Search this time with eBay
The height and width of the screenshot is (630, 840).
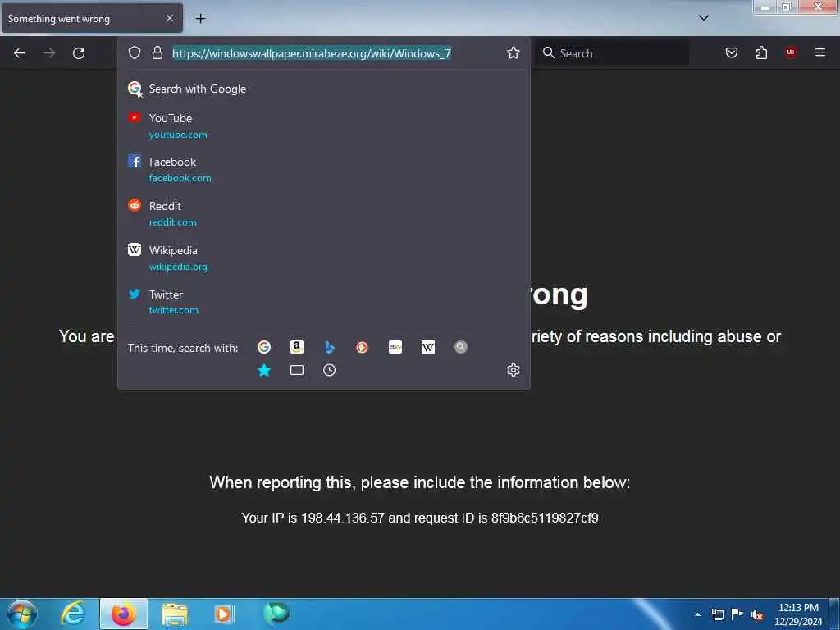[395, 347]
